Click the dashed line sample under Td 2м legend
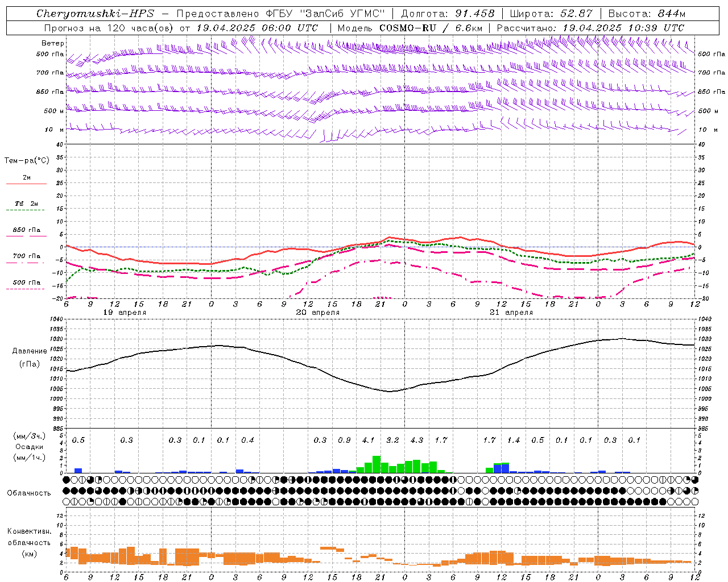 point(26,210)
